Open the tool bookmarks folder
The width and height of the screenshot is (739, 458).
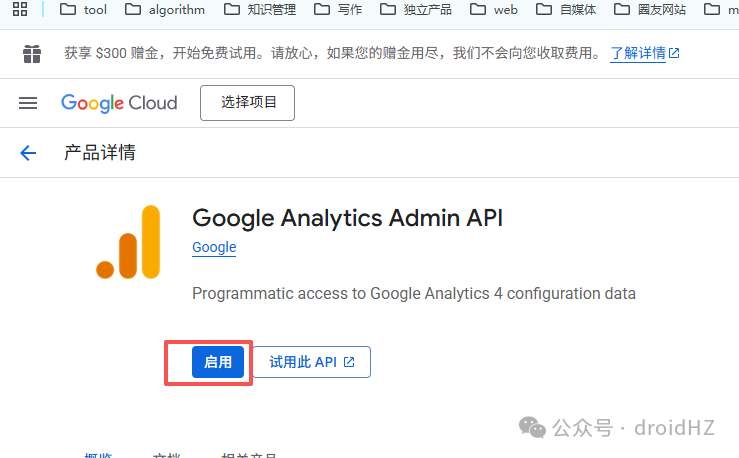pyautogui.click(x=83, y=9)
